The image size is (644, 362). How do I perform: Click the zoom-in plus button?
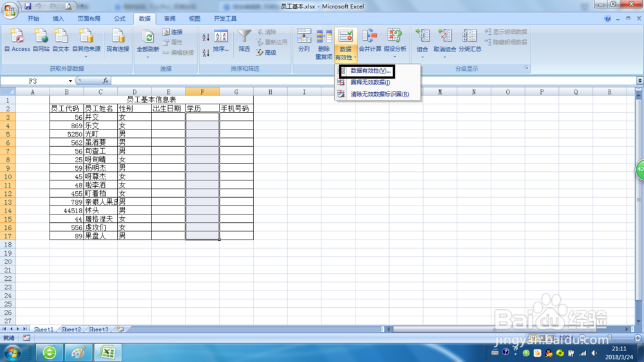click(638, 338)
